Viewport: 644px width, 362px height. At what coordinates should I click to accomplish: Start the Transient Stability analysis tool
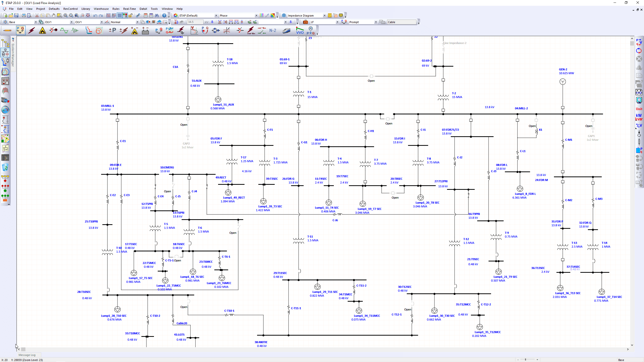(x=74, y=30)
